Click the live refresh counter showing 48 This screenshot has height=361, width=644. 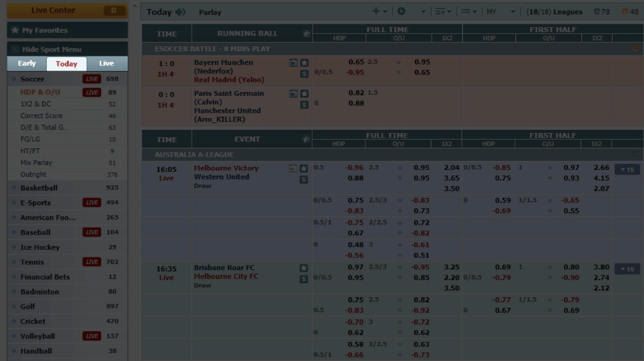[630, 12]
